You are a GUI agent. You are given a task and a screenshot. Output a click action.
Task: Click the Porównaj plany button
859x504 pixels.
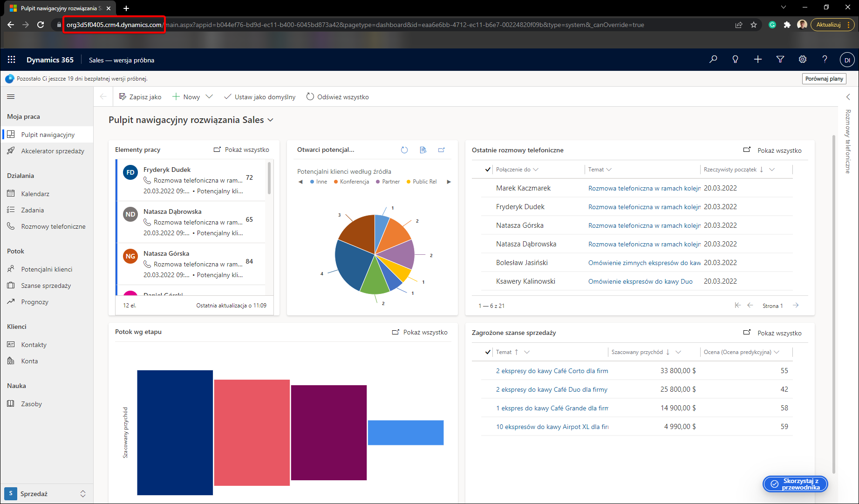click(824, 79)
